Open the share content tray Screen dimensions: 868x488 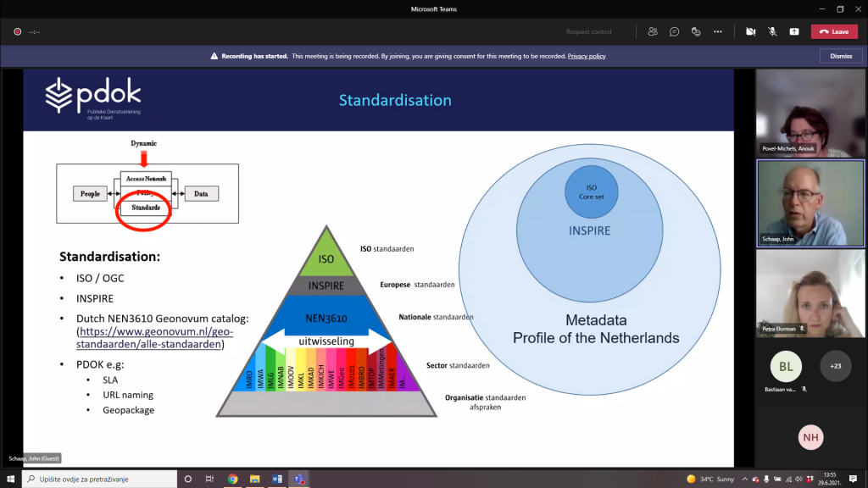(x=794, y=31)
